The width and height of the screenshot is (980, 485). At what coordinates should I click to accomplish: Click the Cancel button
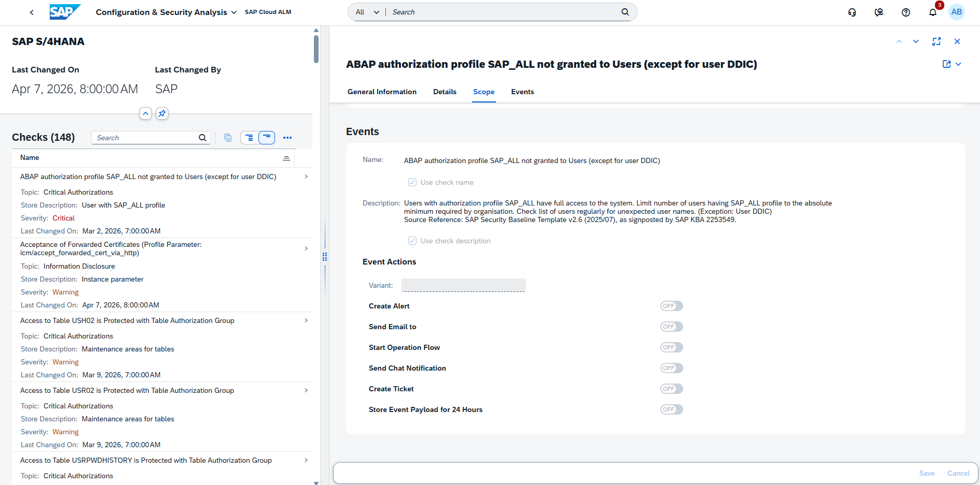coord(958,473)
